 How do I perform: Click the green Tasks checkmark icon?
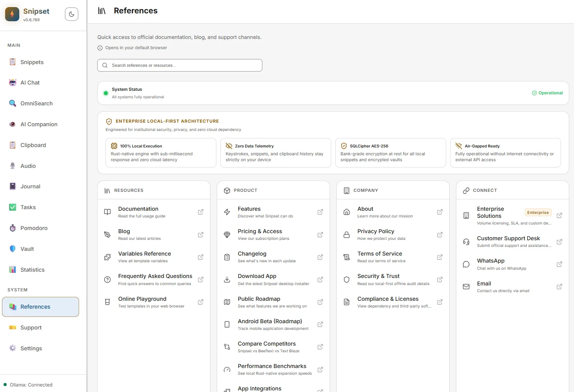pos(13,207)
